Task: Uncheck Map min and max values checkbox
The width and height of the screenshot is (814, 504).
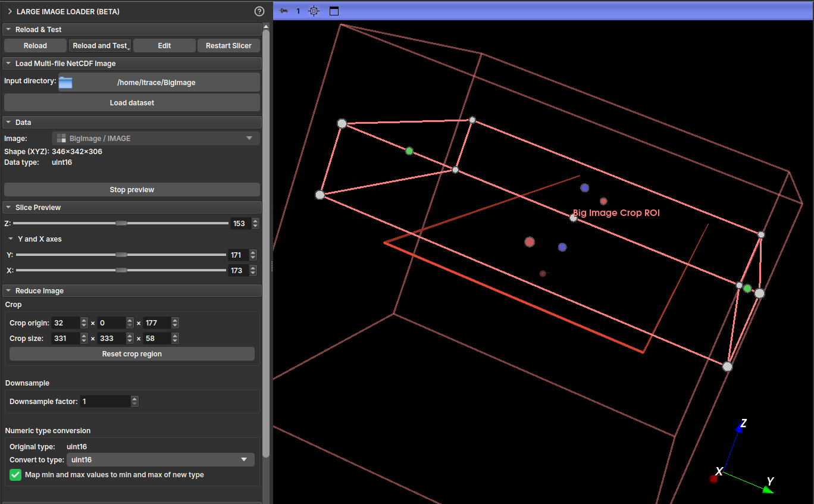Action: (x=15, y=475)
